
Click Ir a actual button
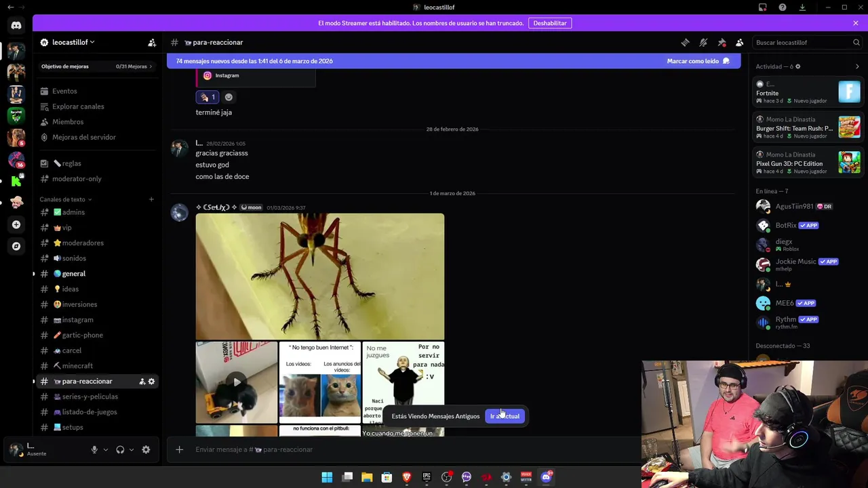[x=505, y=416]
